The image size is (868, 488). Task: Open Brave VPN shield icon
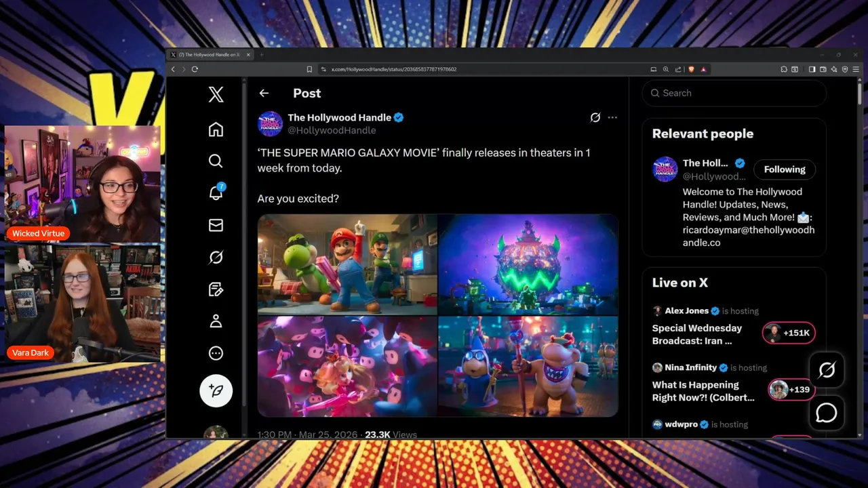tap(844, 69)
